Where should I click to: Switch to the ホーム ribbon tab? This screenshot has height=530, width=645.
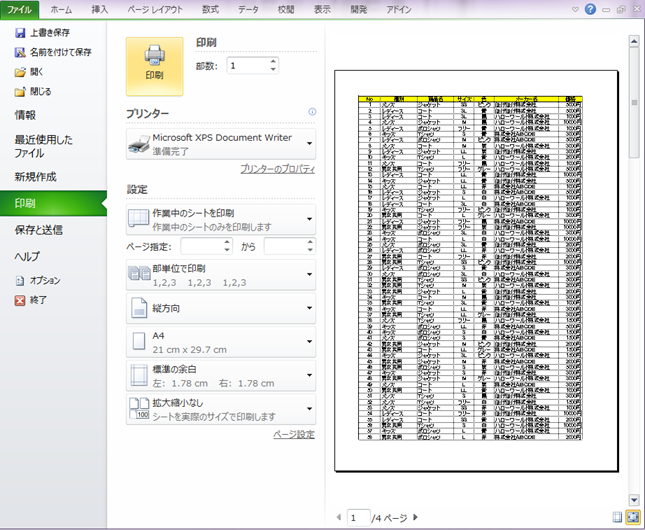coord(61,10)
